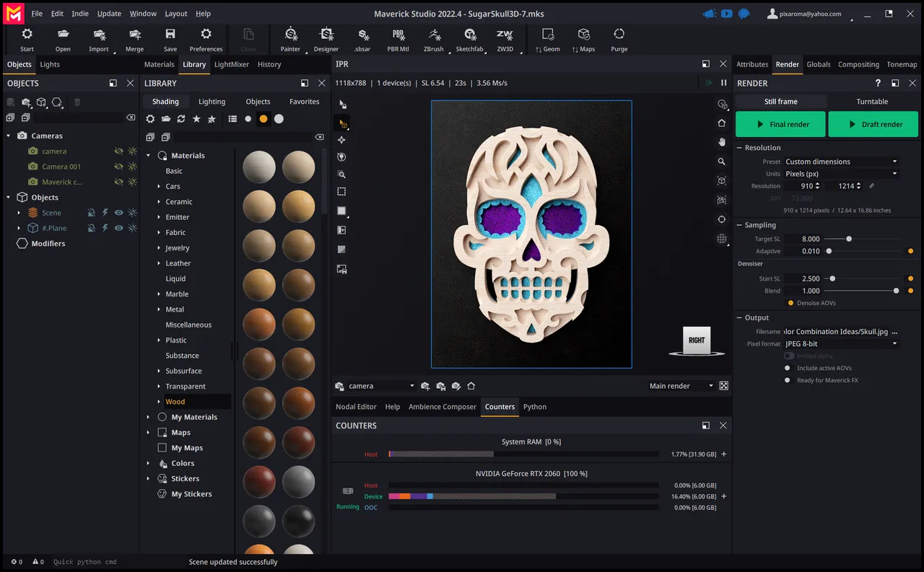
Task: Open the Main render dropdown
Action: point(681,386)
